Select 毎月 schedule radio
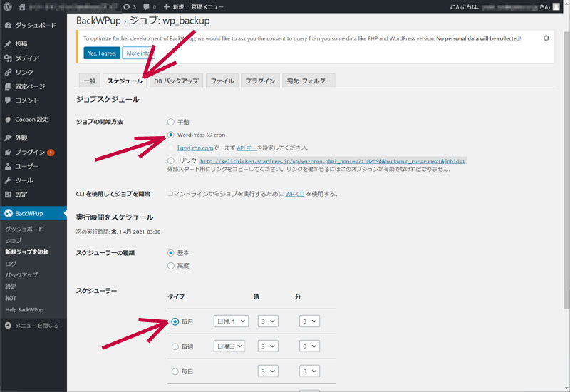 coord(175,321)
